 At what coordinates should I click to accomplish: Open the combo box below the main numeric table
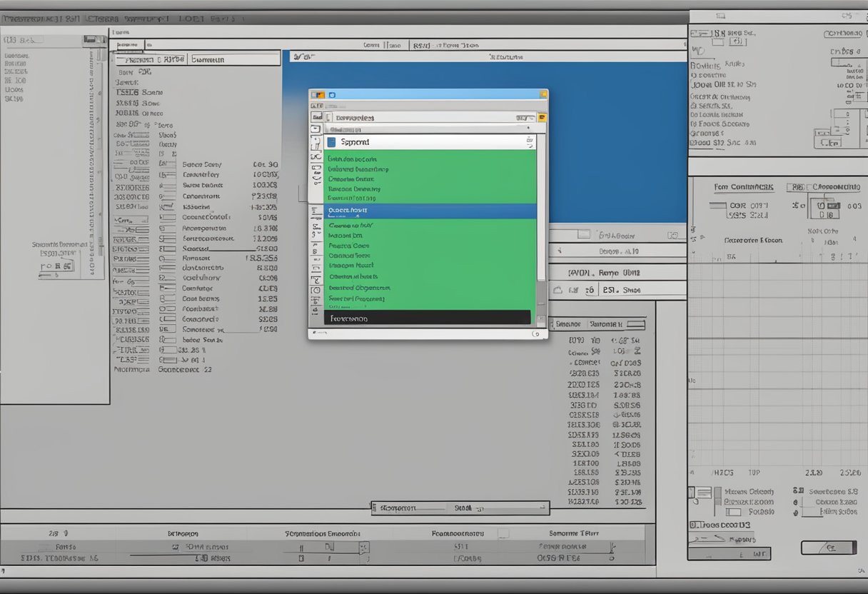[460, 508]
